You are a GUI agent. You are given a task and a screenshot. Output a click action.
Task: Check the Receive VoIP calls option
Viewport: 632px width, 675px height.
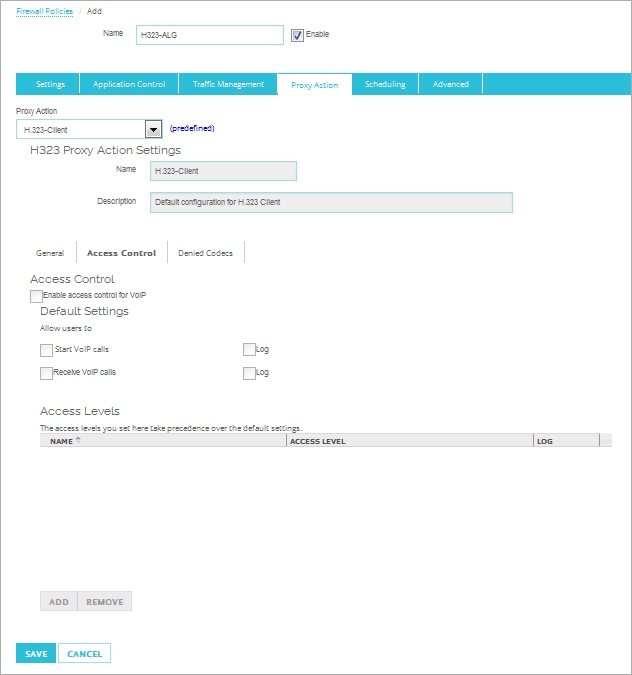46,373
